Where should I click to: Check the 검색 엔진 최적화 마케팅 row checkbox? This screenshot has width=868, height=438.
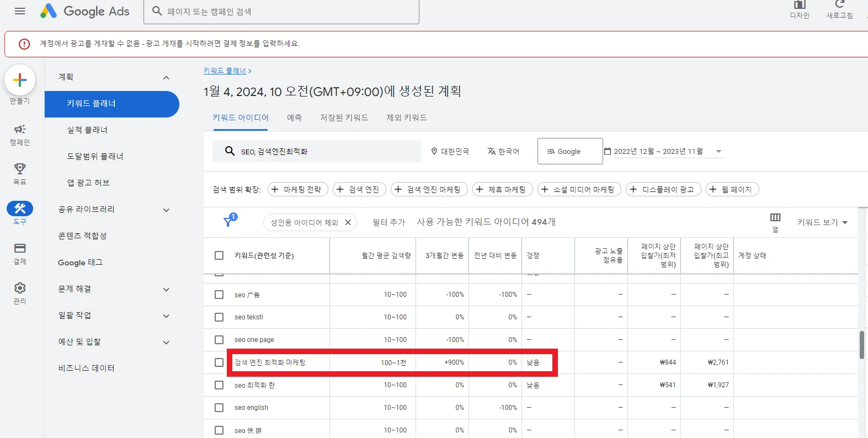219,362
